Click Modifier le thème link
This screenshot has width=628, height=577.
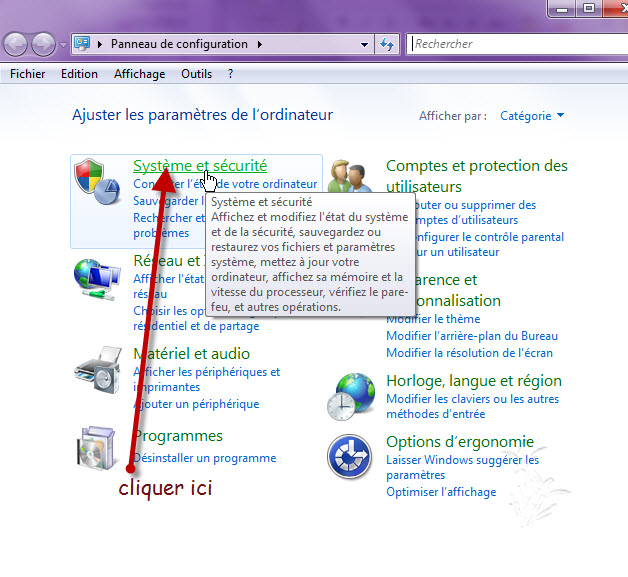point(433,319)
